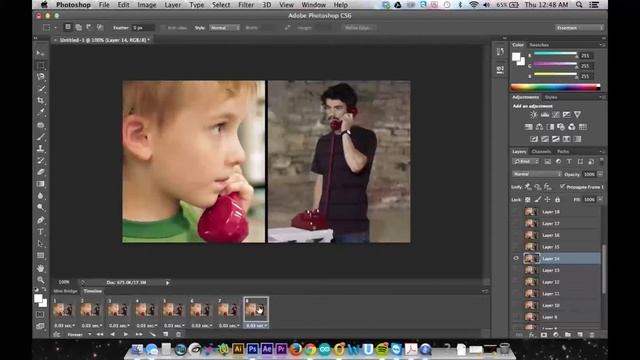Go to the first frame
The width and height of the screenshot is (640, 360).
pyautogui.click(x=100, y=334)
